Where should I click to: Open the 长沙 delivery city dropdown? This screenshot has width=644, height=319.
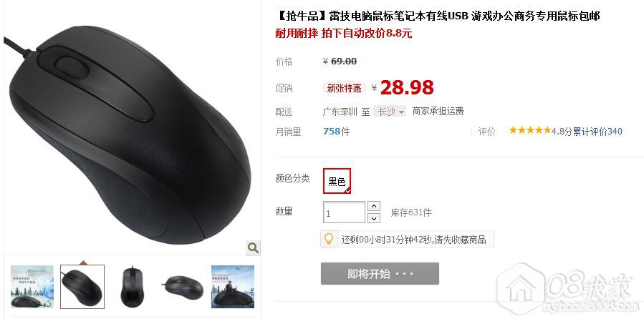pyautogui.click(x=390, y=111)
